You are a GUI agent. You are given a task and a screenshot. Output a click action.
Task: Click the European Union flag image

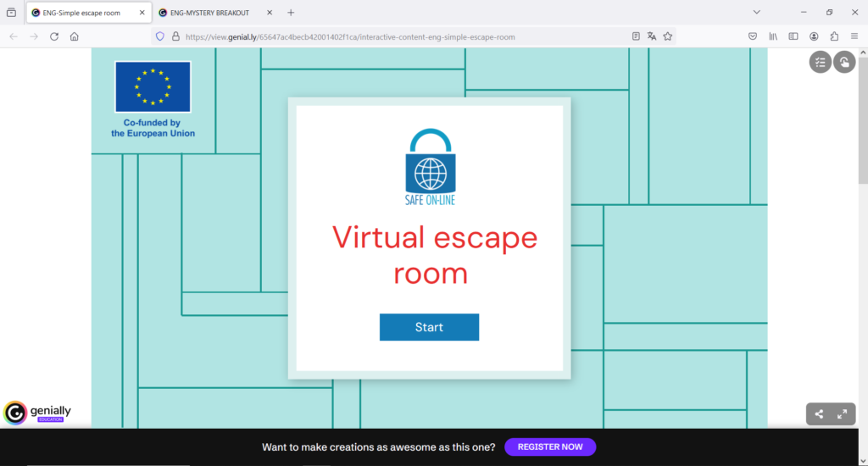tap(153, 87)
